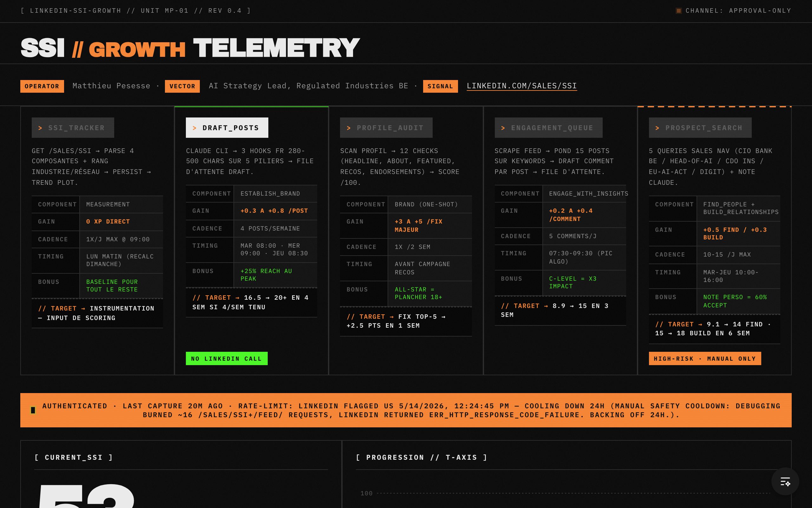Viewport: 812px width, 508px height.
Task: Click the SSI // GROWTH TELEMETRY heading
Action: [x=190, y=48]
